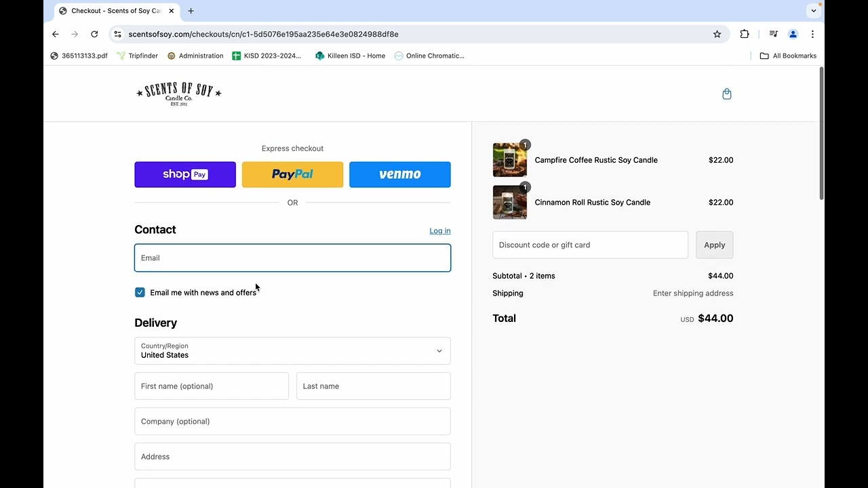Pay with Shop Pay button

185,174
